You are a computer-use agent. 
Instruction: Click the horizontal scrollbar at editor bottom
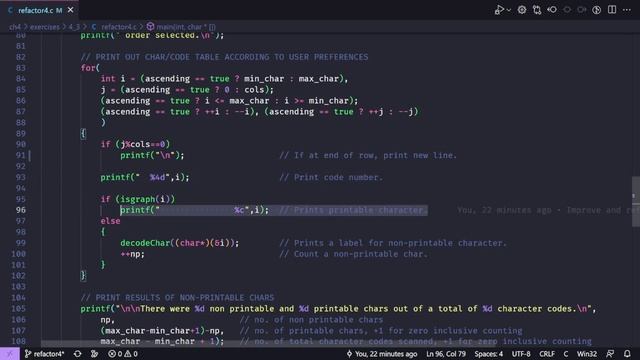tap(269, 344)
